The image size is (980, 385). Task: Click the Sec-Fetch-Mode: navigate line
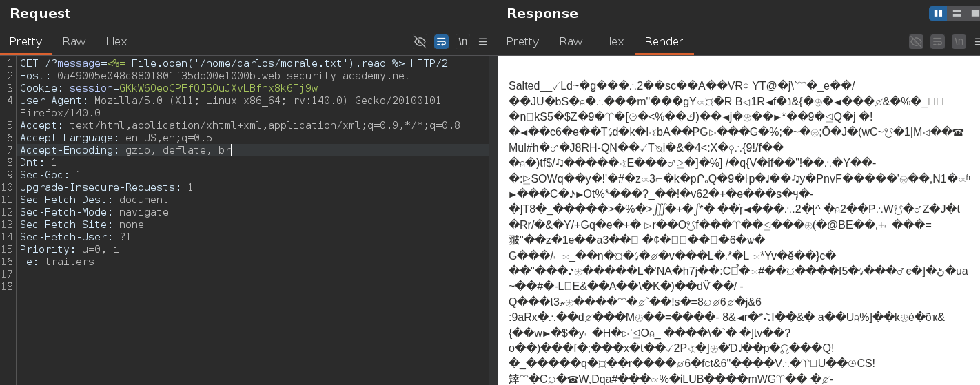(x=94, y=212)
